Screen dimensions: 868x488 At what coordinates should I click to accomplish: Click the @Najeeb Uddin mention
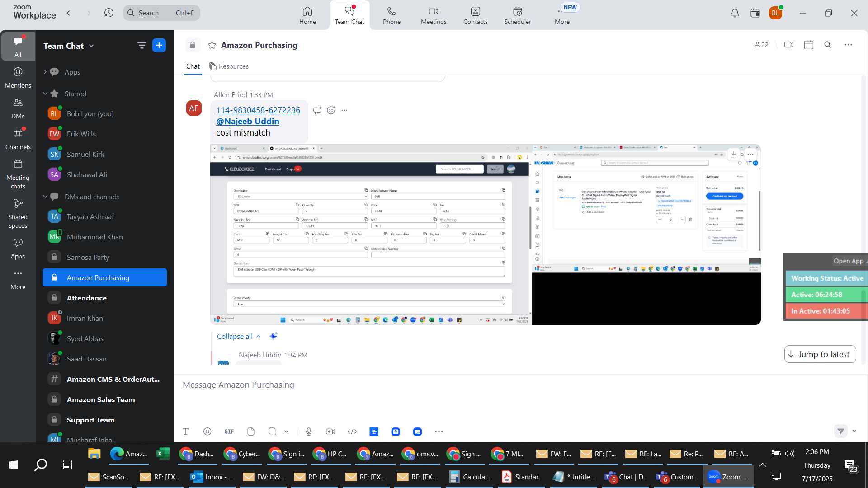[x=248, y=121]
